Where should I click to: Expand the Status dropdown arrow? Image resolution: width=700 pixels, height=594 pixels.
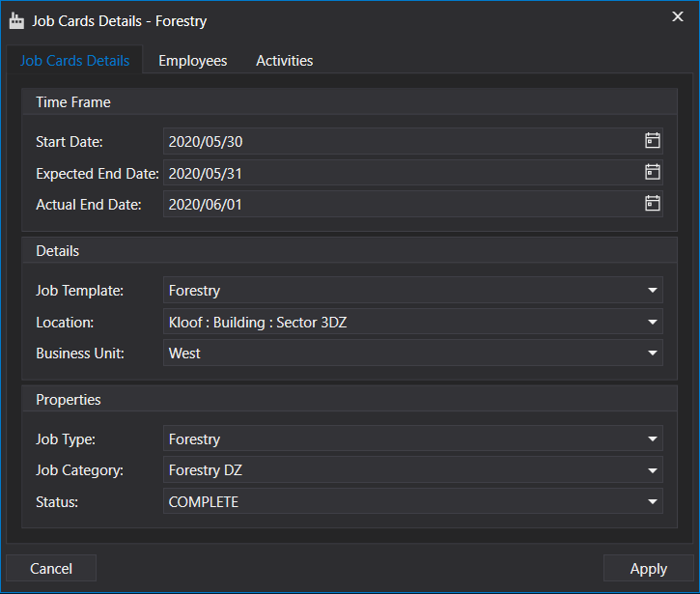click(653, 501)
